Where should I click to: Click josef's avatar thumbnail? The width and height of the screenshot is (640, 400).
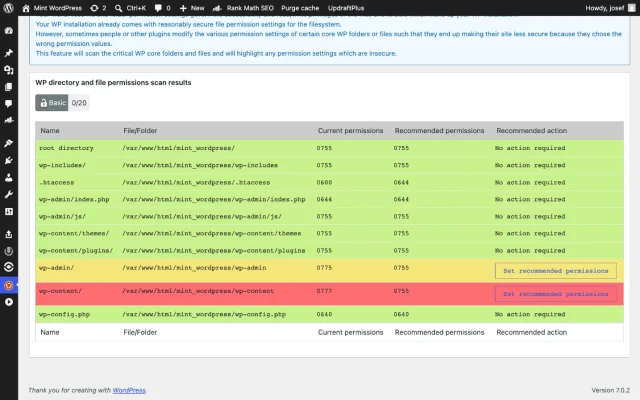(631, 8)
